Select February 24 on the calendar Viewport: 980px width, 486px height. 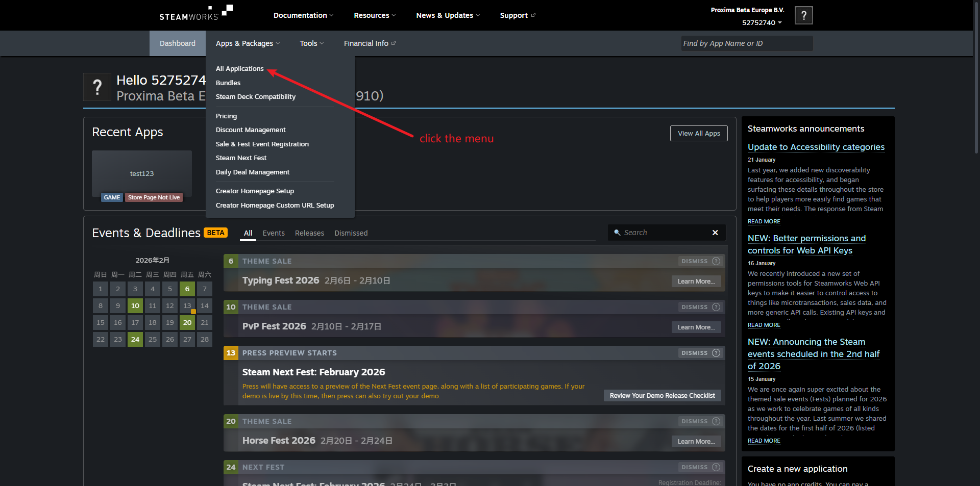135,340
